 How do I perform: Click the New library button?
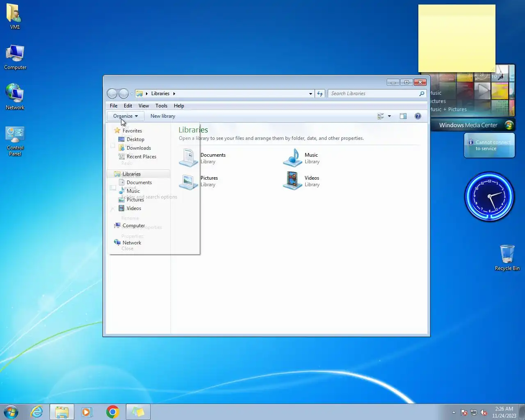[163, 116]
